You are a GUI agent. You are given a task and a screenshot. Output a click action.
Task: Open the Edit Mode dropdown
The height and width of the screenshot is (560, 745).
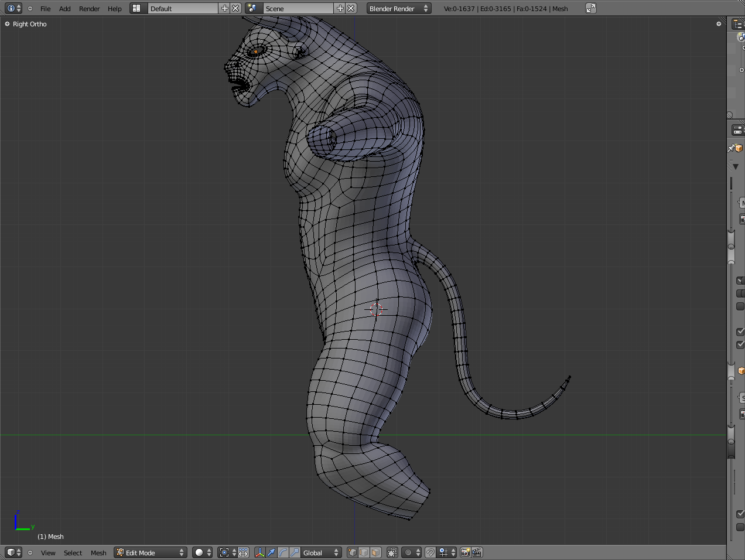click(x=150, y=552)
